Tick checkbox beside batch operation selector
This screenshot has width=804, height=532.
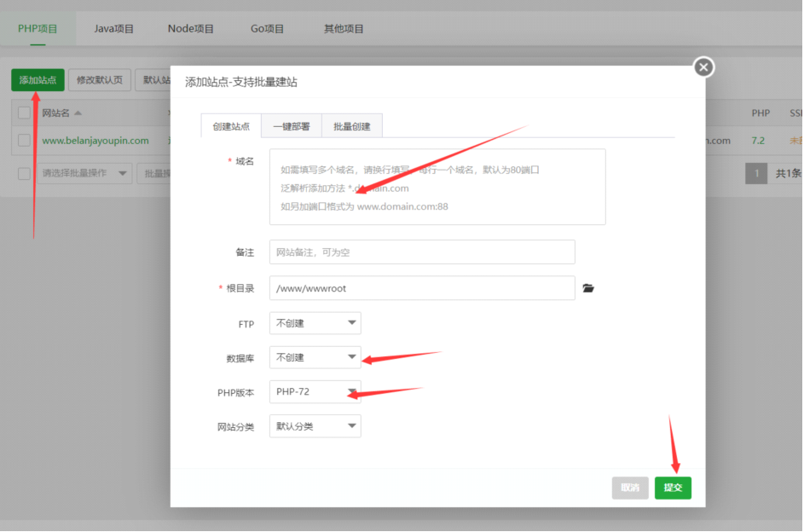(24, 173)
